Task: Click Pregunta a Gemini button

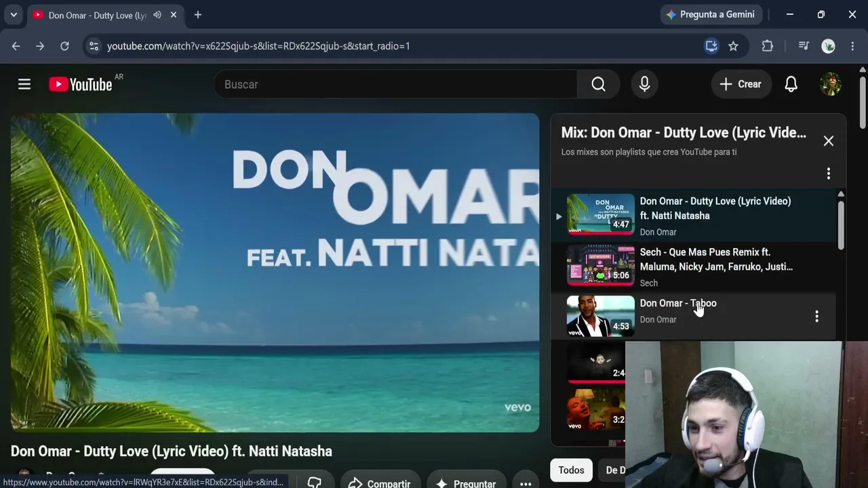Action: tap(712, 14)
